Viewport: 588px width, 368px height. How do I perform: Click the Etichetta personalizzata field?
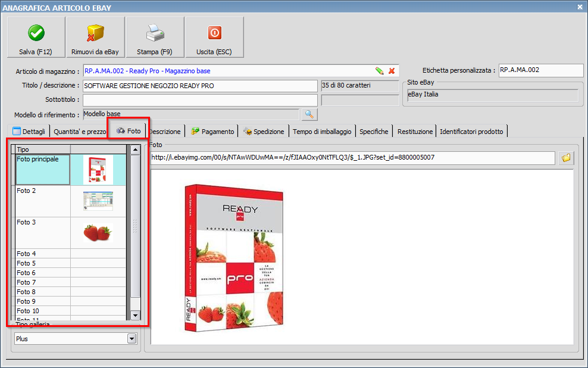pyautogui.click(x=541, y=70)
